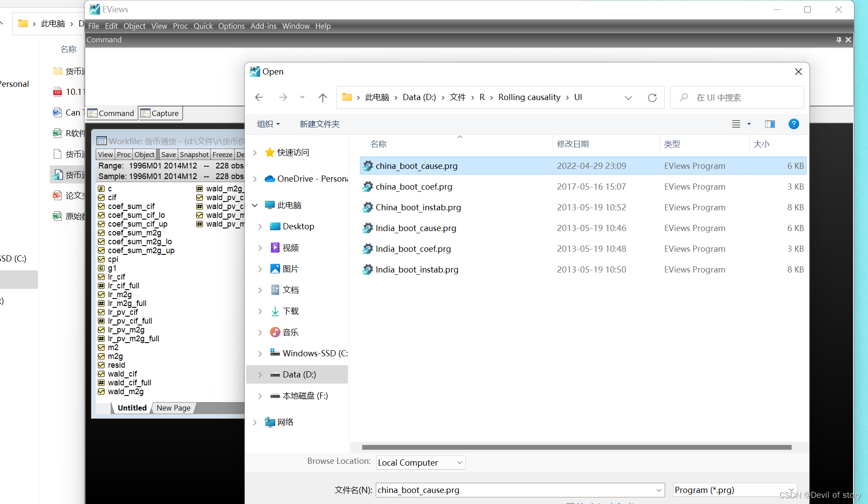Image resolution: width=868 pixels, height=504 pixels.
Task: Click the refresh folder icon
Action: click(652, 97)
